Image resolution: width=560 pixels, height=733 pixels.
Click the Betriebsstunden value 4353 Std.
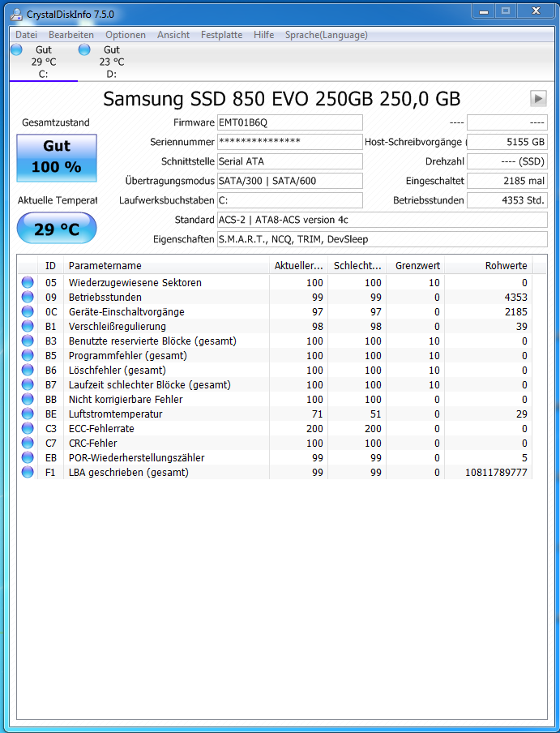[x=507, y=200]
